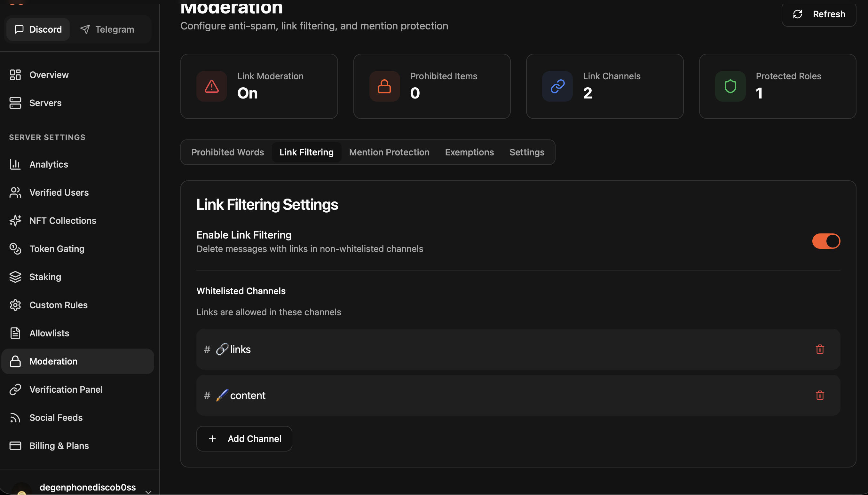Click Add Channel to whitelist a channel

pyautogui.click(x=244, y=439)
